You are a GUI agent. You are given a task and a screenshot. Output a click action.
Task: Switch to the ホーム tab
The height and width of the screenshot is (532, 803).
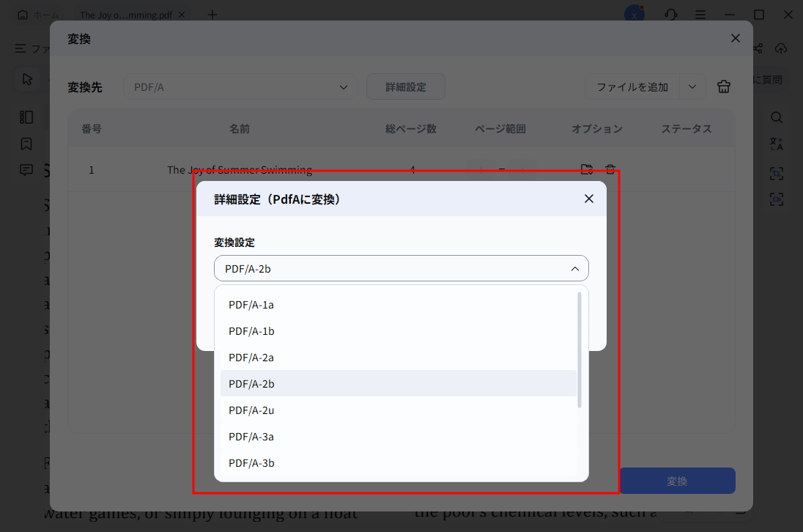[38, 14]
